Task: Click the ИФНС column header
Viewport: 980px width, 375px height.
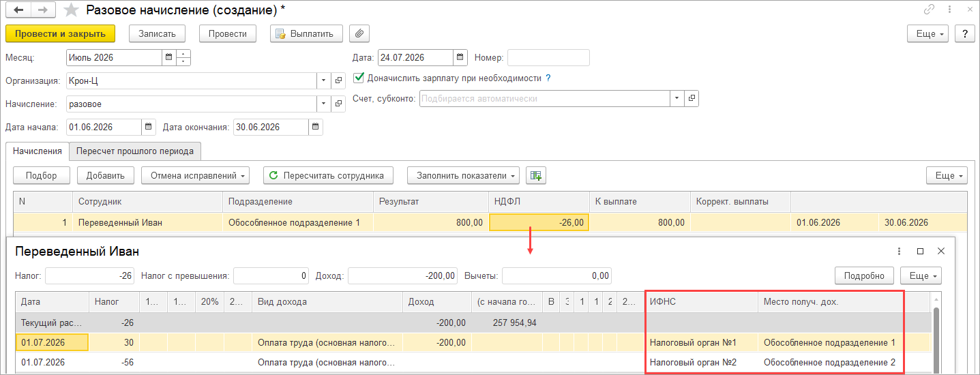Action: pos(702,301)
